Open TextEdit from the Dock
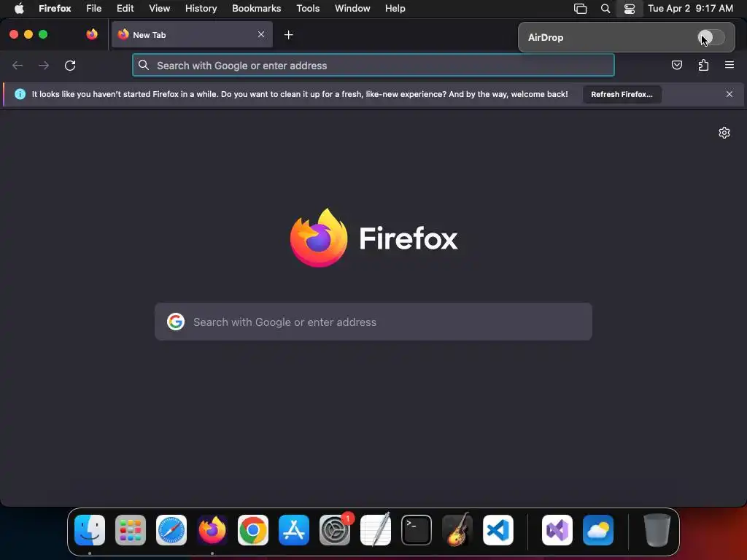Viewport: 747px width, 560px height. pos(376,530)
